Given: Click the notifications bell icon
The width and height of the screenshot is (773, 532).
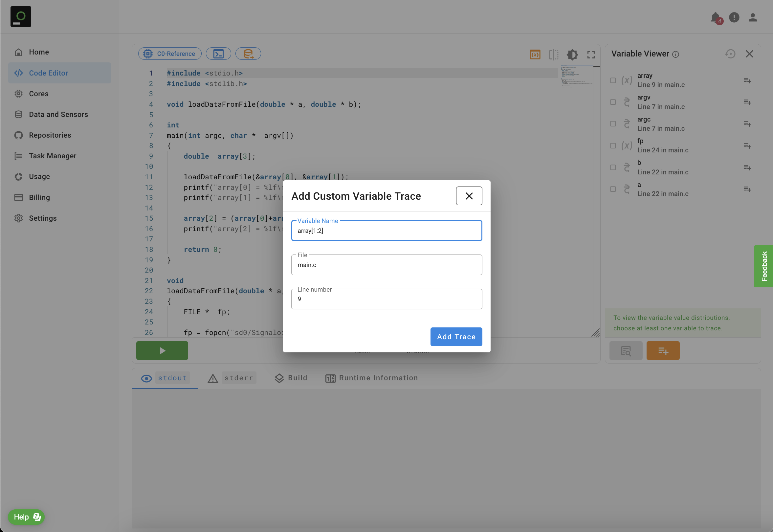Looking at the screenshot, I should (x=715, y=17).
